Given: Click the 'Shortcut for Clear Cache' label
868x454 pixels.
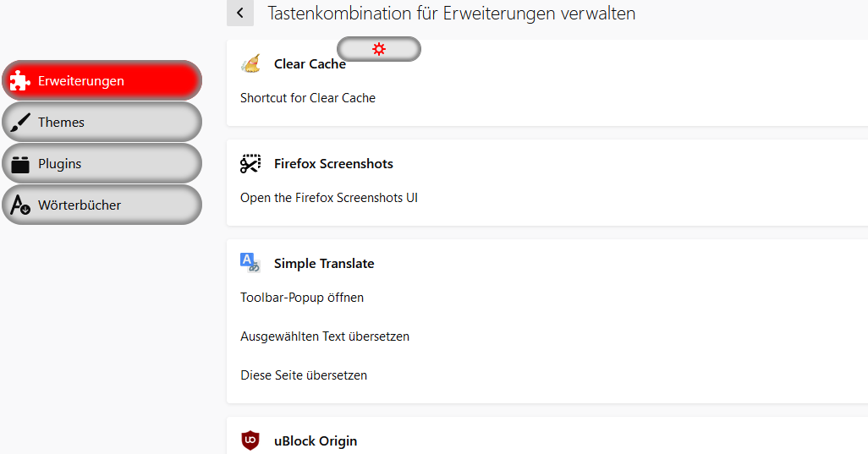Looking at the screenshot, I should [308, 98].
